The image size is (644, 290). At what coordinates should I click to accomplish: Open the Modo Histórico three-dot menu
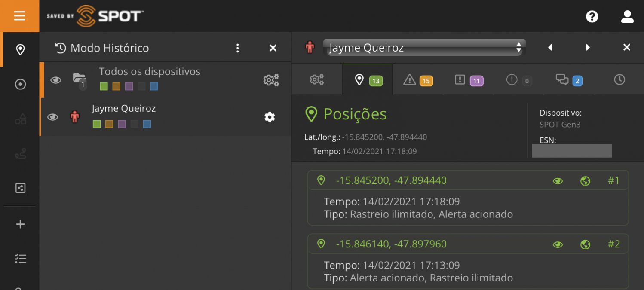(237, 48)
